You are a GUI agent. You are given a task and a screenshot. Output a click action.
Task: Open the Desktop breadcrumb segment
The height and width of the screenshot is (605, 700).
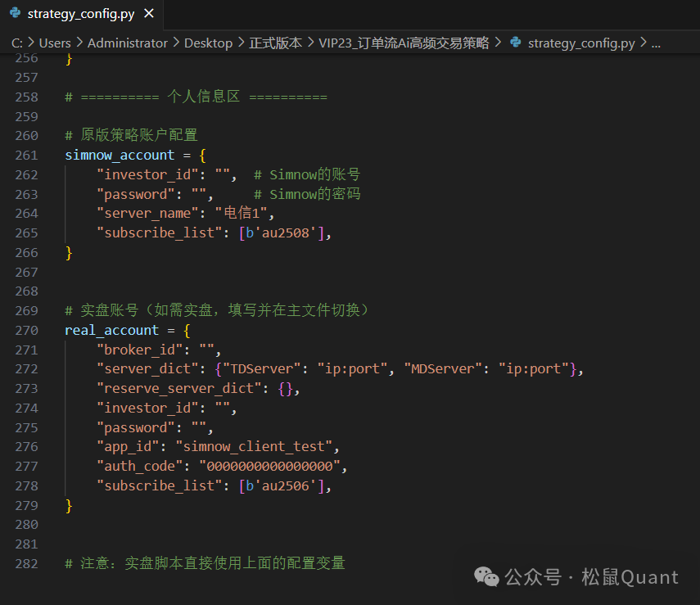[208, 43]
